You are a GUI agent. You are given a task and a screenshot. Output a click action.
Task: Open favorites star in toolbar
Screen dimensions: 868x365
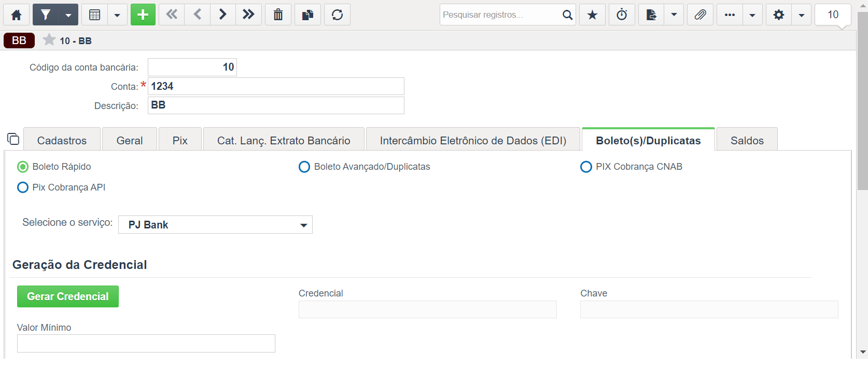pyautogui.click(x=592, y=15)
